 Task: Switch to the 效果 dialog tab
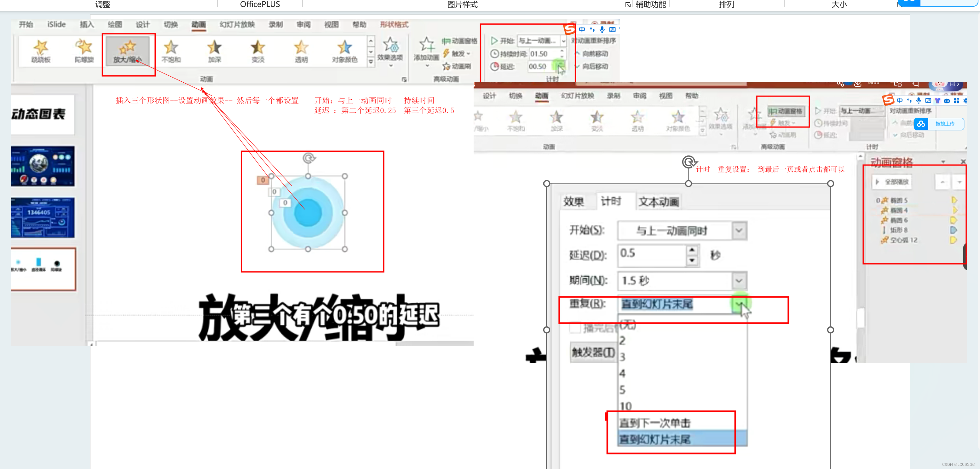pos(573,201)
